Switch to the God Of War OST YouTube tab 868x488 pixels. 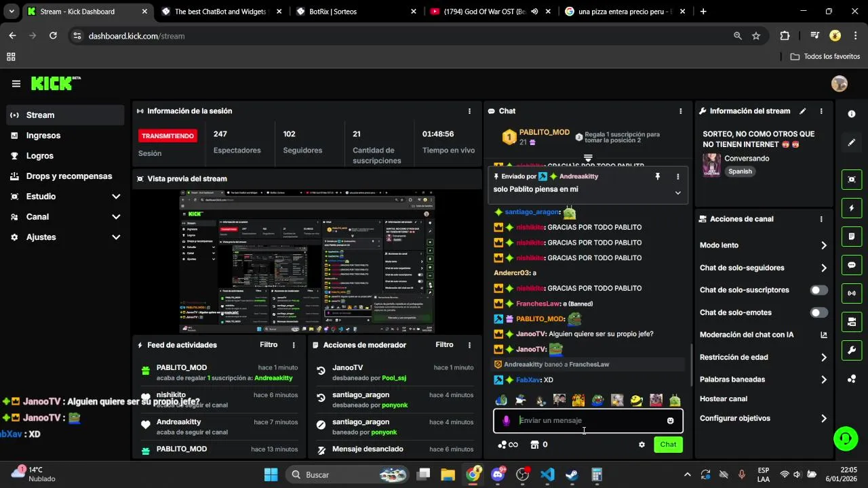pos(491,12)
